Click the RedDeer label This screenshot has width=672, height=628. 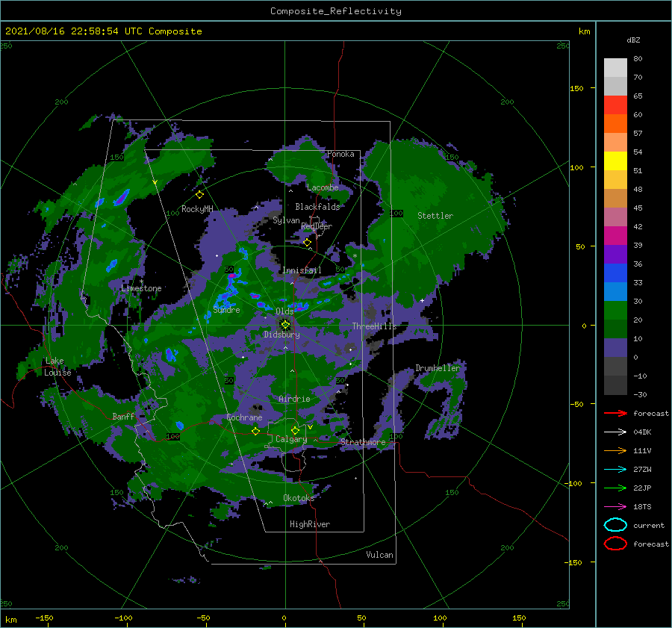(317, 226)
